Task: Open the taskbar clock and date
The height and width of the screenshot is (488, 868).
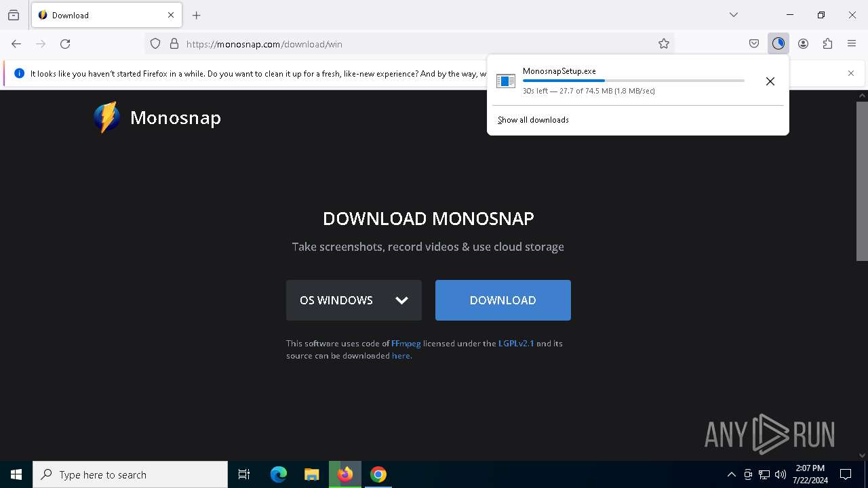Action: 810,474
